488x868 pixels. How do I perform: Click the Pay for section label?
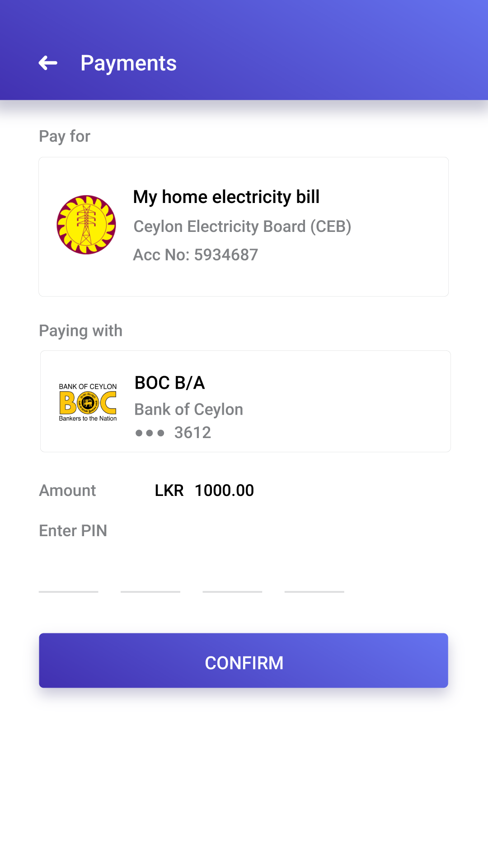click(x=65, y=137)
